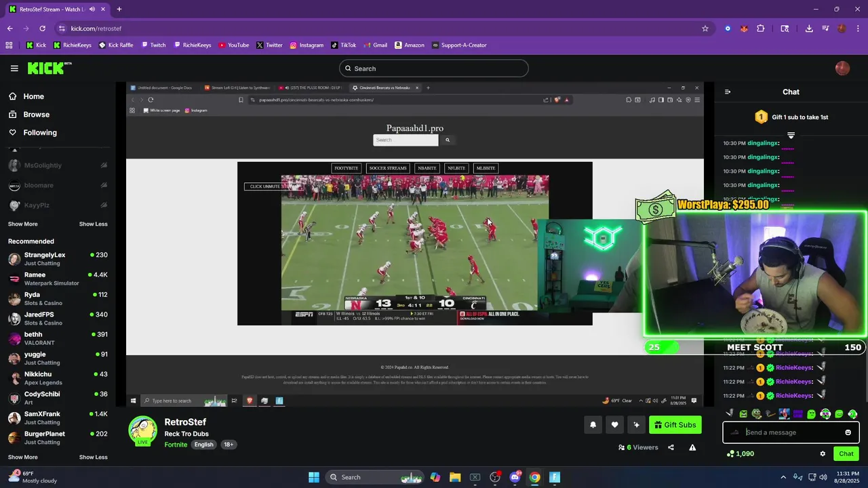
Task: Insert the Pepe frog emote
Action: 757,413
